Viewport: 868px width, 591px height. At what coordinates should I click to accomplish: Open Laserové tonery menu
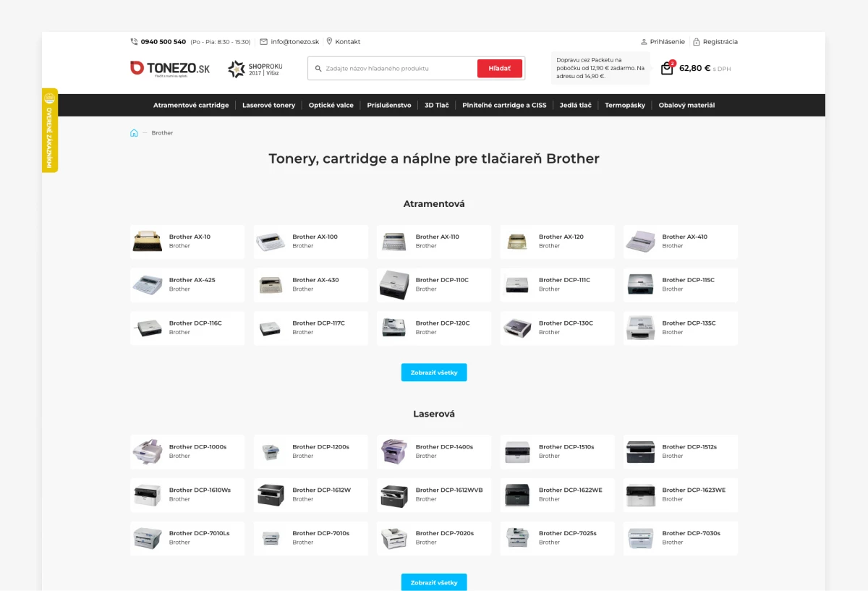[269, 106]
